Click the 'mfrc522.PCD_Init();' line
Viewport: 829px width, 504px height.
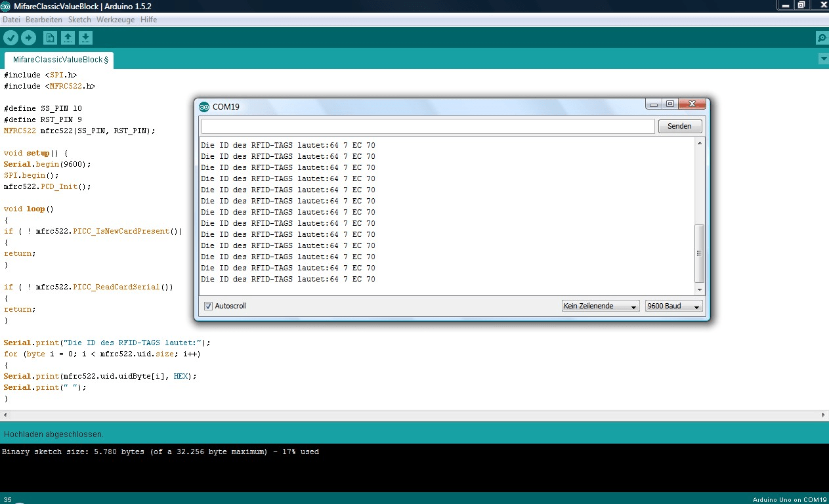[x=47, y=186]
